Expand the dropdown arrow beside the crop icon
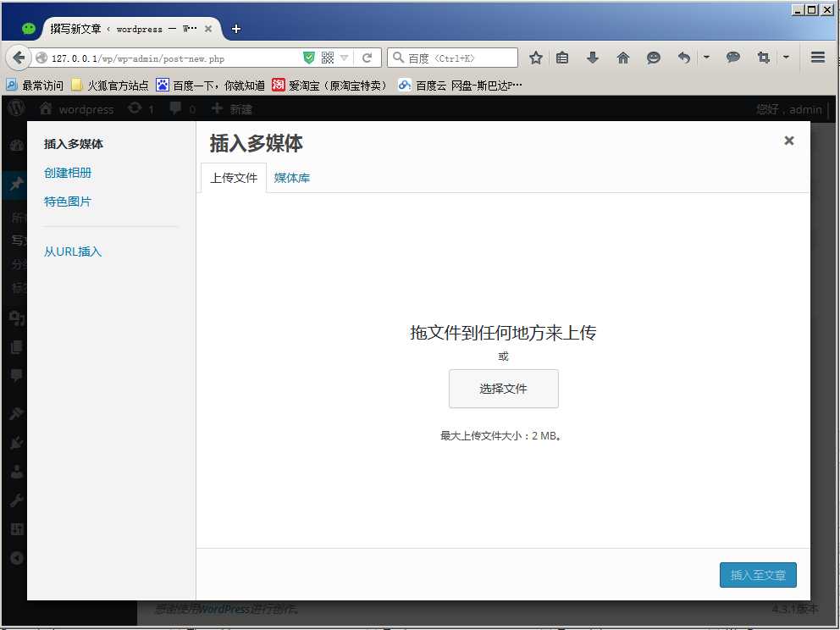 [x=786, y=57]
